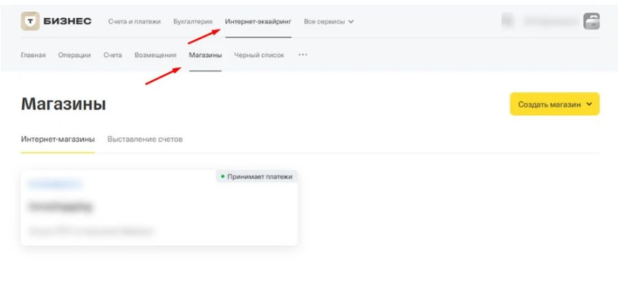Select Магазины in the sub-navigation

[205, 55]
